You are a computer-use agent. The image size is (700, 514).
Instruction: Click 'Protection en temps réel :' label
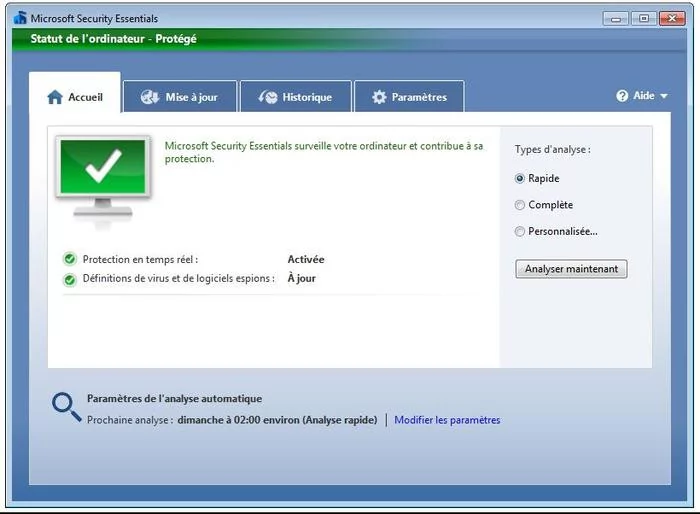(x=140, y=259)
